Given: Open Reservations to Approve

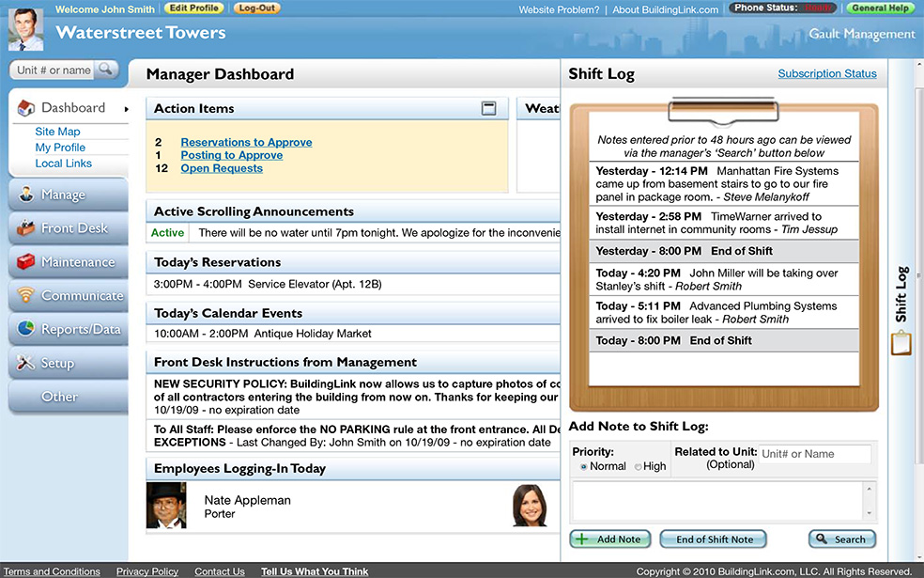Looking at the screenshot, I should tap(246, 142).
